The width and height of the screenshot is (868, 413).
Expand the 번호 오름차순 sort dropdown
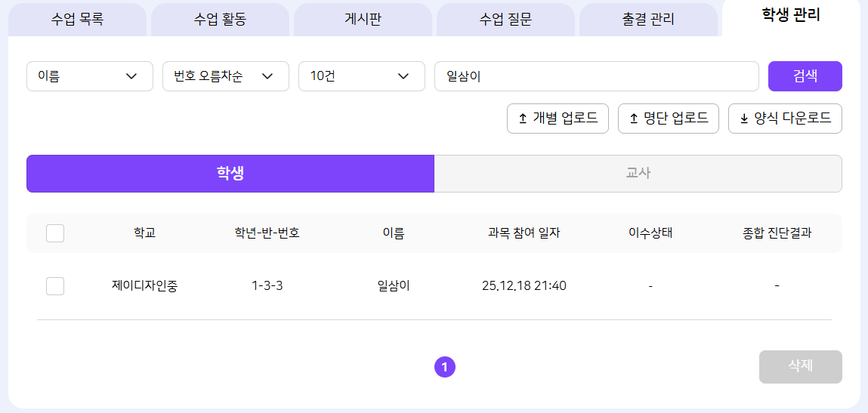tap(226, 76)
